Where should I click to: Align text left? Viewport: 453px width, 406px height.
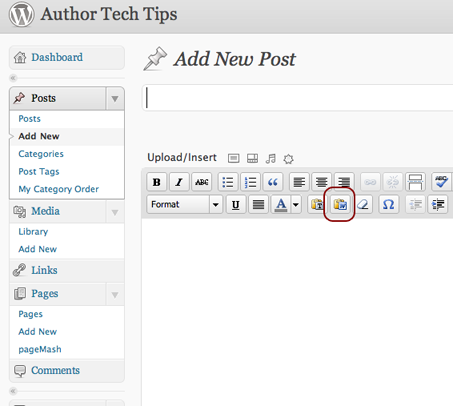pos(299,182)
